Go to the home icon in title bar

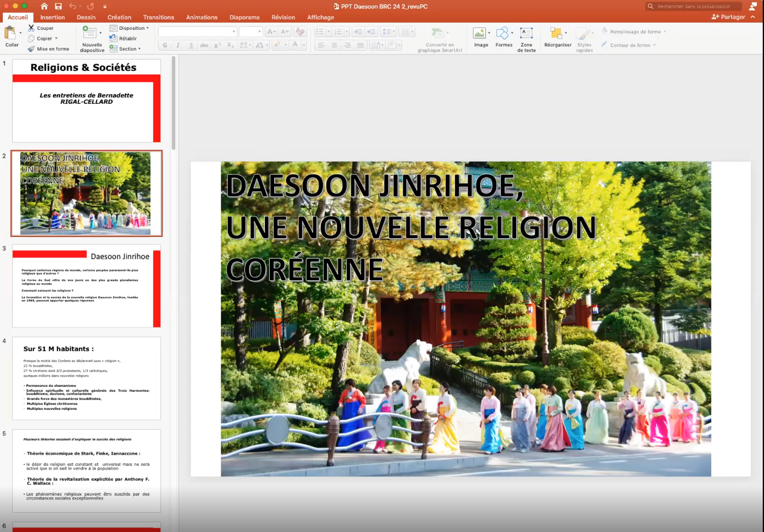44,6
